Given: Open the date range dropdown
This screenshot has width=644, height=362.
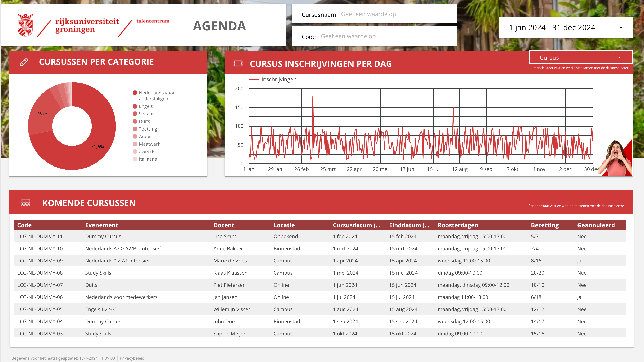Looking at the screenshot, I should 552,27.
